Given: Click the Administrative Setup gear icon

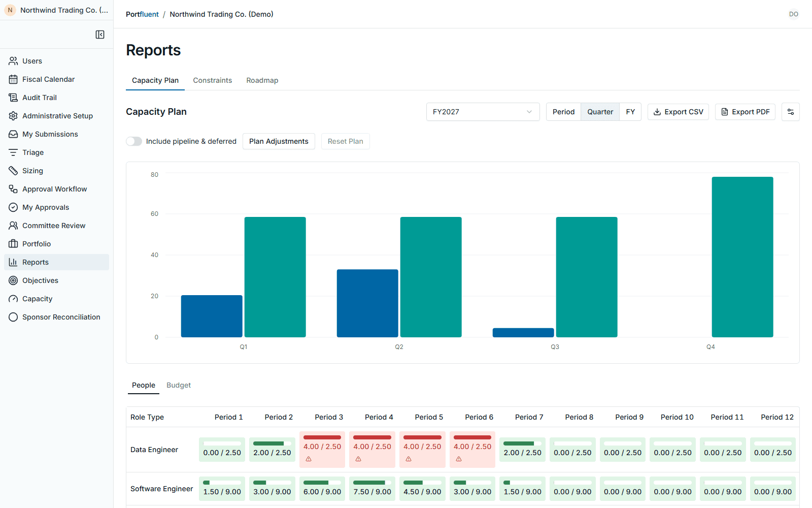Looking at the screenshot, I should pos(13,116).
